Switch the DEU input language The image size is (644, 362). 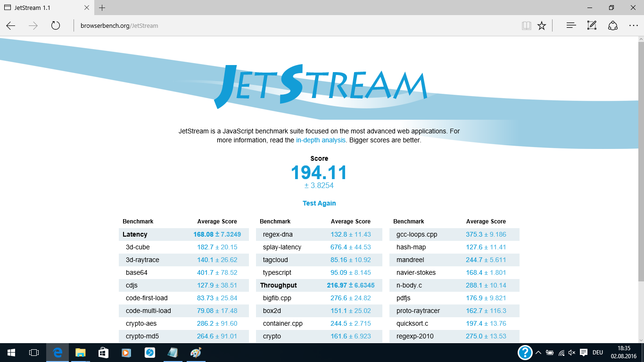[597, 353]
